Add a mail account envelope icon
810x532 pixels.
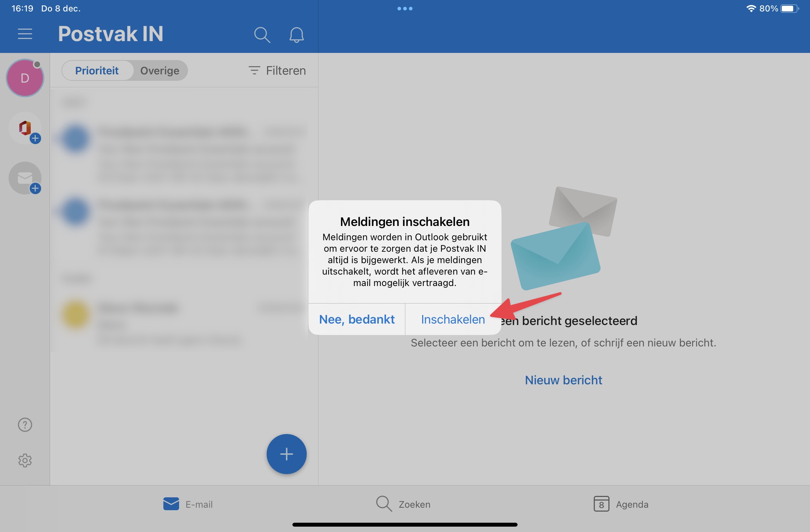click(25, 178)
